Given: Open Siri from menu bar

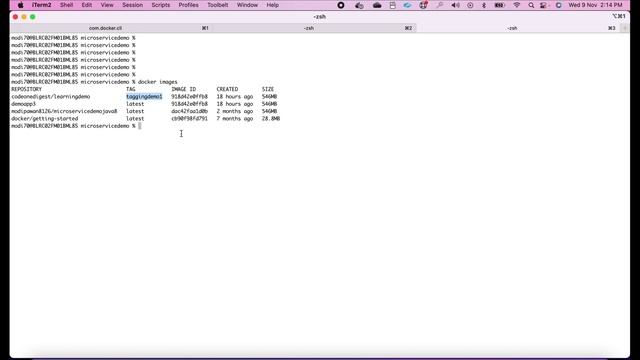Looking at the screenshot, I should 558,5.
